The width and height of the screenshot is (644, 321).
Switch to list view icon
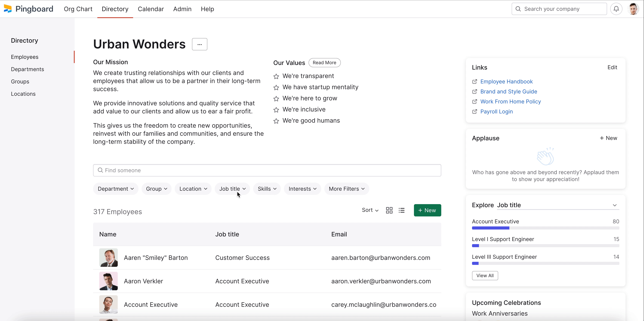click(x=401, y=210)
